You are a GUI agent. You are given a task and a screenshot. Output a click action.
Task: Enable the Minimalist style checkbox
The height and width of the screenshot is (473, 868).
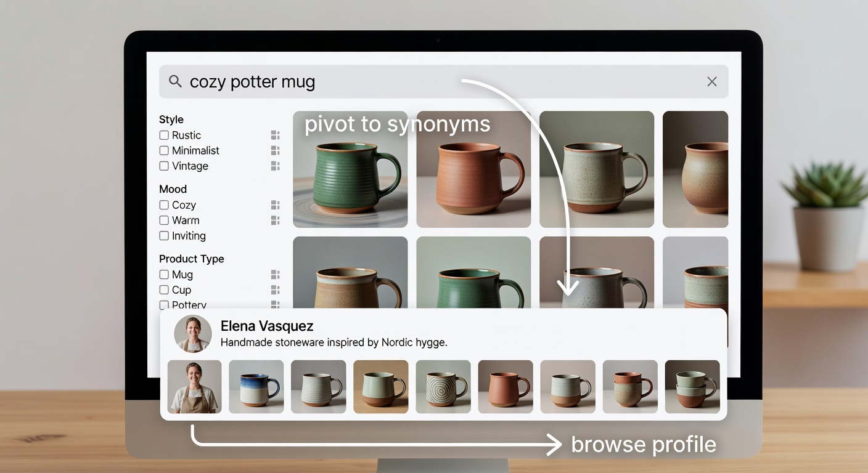[164, 150]
